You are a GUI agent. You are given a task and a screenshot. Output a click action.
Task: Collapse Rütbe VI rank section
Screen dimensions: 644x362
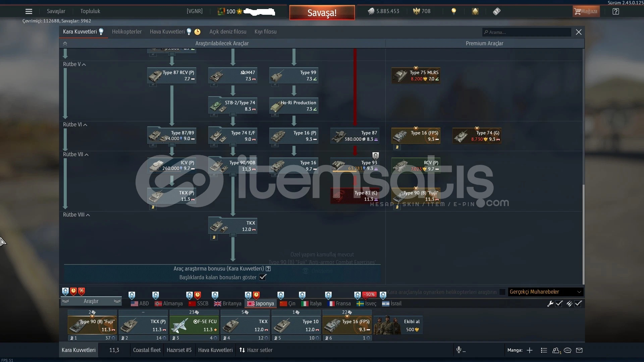(75, 125)
